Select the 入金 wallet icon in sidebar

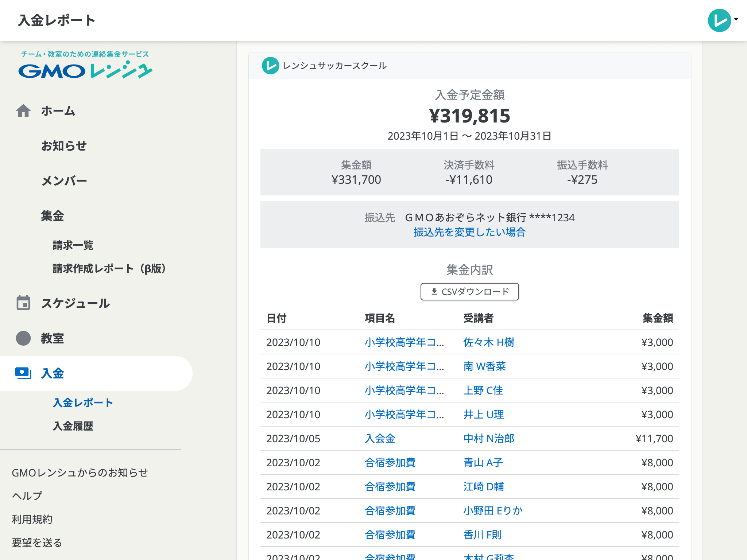23,373
